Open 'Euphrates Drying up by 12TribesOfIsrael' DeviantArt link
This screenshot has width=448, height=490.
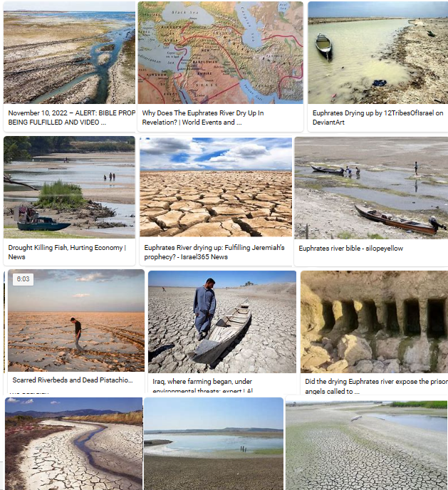pos(378,118)
